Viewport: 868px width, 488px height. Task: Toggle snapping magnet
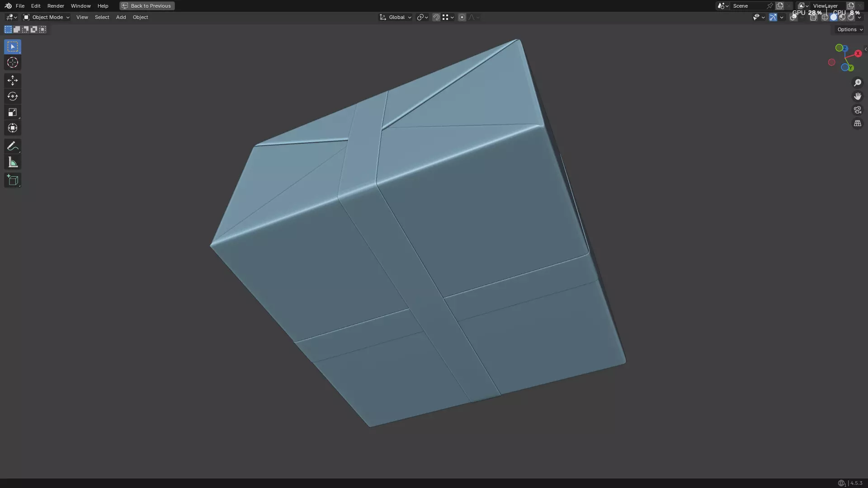pyautogui.click(x=436, y=17)
